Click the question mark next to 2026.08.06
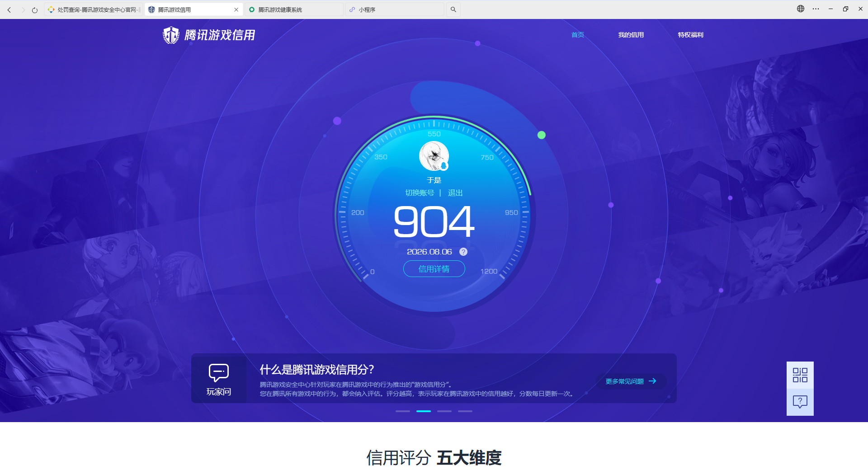This screenshot has height=470, width=868. [x=463, y=252]
